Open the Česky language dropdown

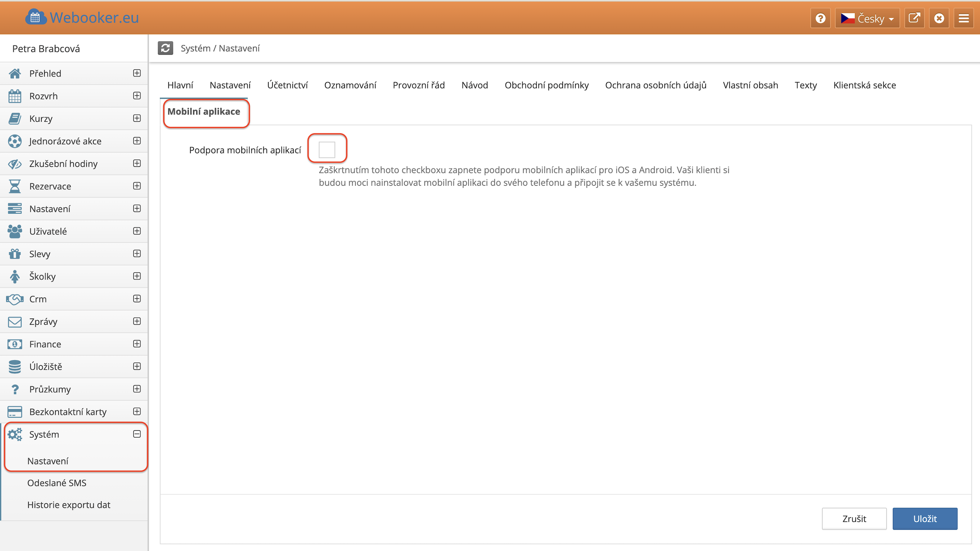[x=867, y=18]
